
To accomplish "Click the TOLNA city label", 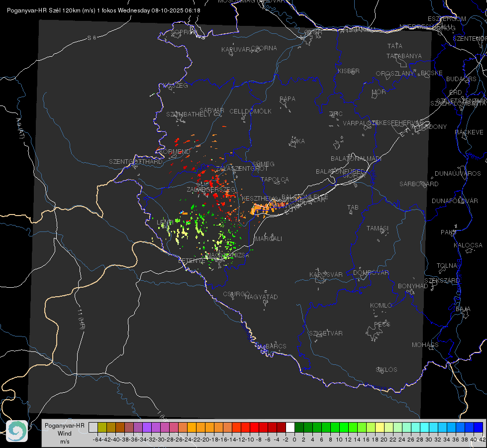I will tap(447, 266).
